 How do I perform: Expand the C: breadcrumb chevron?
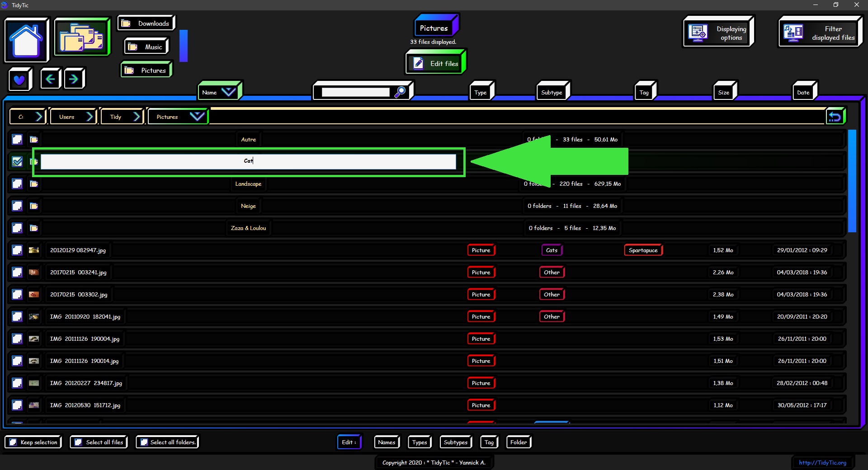pos(39,117)
